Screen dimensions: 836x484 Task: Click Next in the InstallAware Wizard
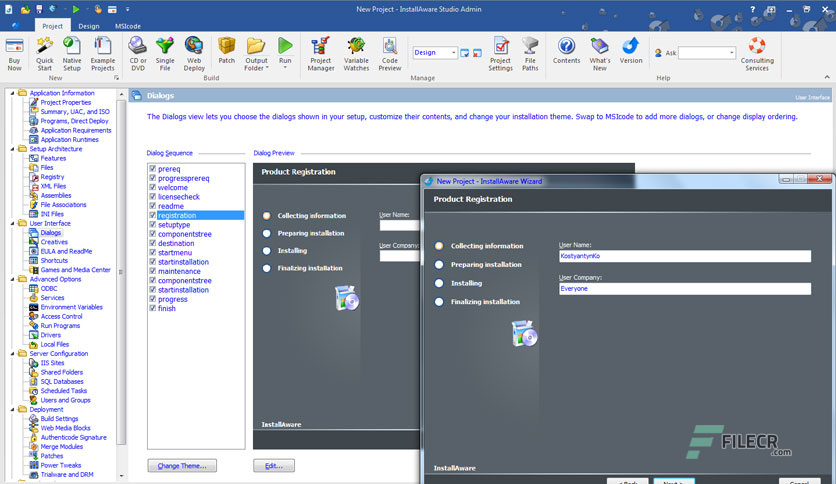coord(674,481)
